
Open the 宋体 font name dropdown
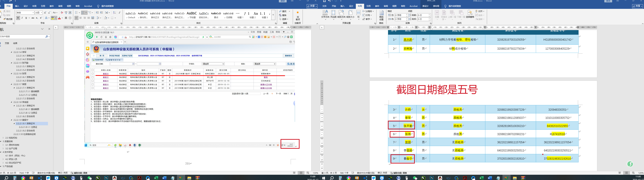coord(33,13)
